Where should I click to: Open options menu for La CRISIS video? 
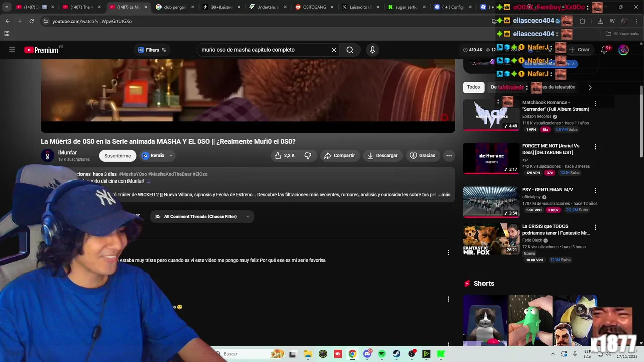595,227
